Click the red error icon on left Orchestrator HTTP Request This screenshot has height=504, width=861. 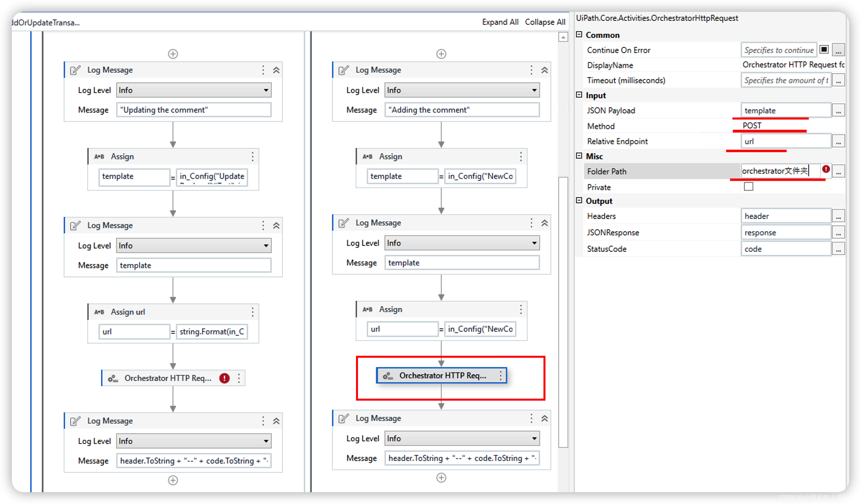(x=224, y=378)
